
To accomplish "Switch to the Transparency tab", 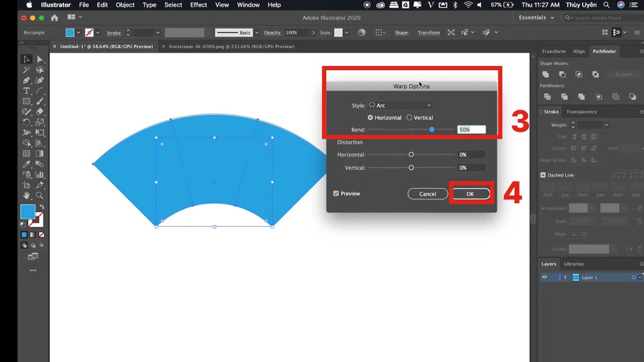I will (581, 112).
